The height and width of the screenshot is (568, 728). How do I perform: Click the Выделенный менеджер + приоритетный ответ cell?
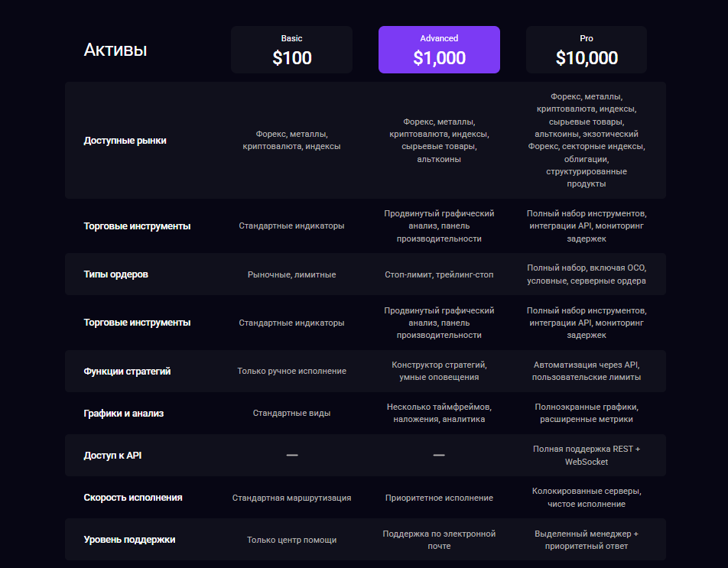[587, 540]
